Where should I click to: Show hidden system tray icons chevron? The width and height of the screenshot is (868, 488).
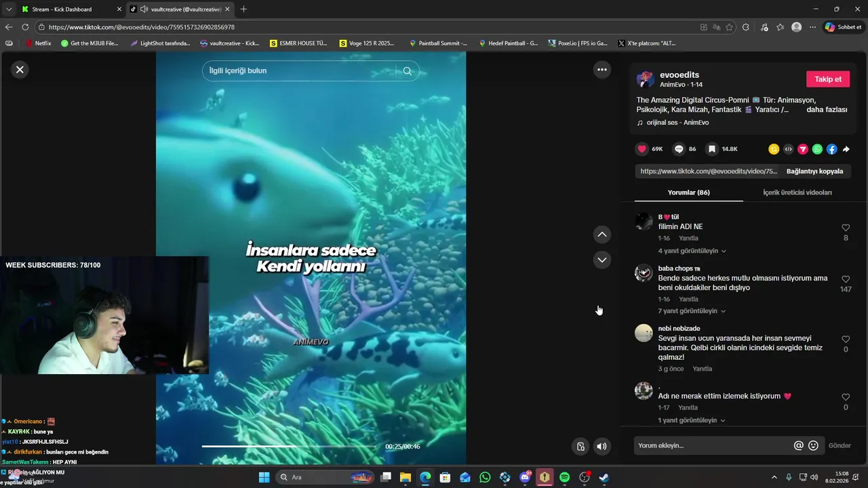[774, 477]
